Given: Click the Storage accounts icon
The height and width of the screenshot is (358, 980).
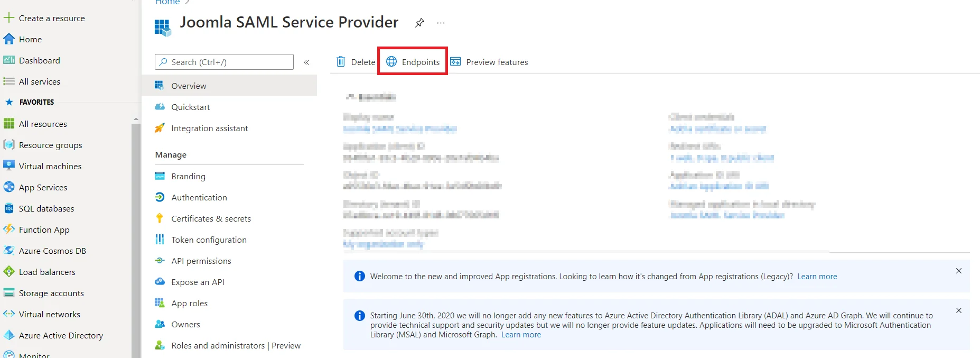Looking at the screenshot, I should point(8,292).
